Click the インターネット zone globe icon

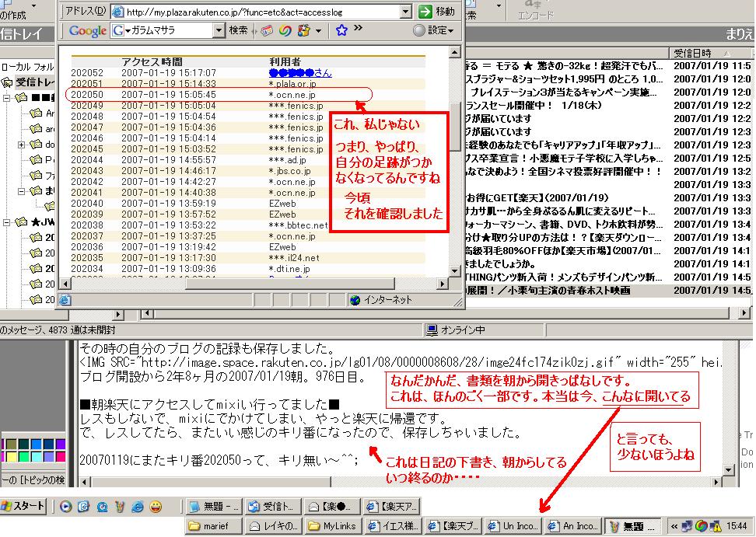coord(355,300)
